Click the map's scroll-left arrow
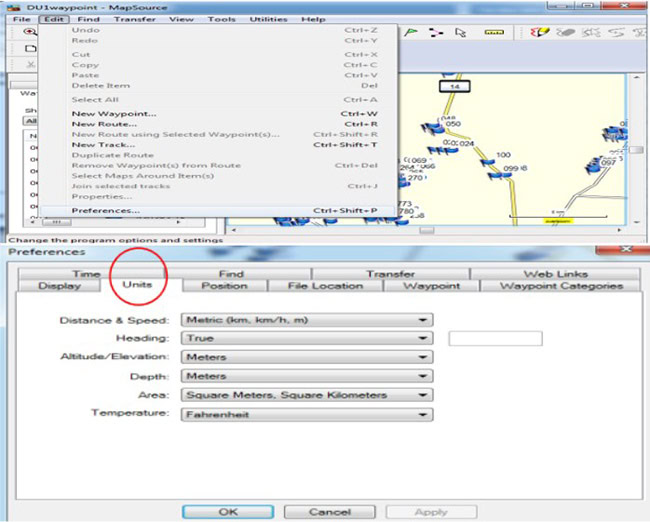 [234, 230]
